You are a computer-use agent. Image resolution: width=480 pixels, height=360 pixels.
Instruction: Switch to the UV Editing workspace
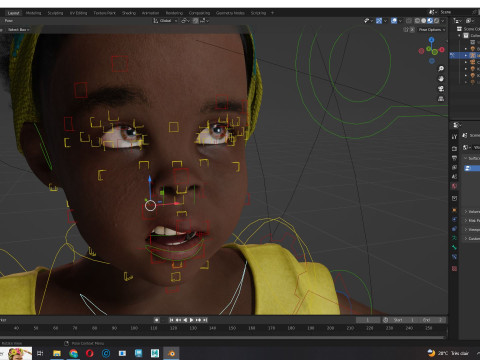78,13
